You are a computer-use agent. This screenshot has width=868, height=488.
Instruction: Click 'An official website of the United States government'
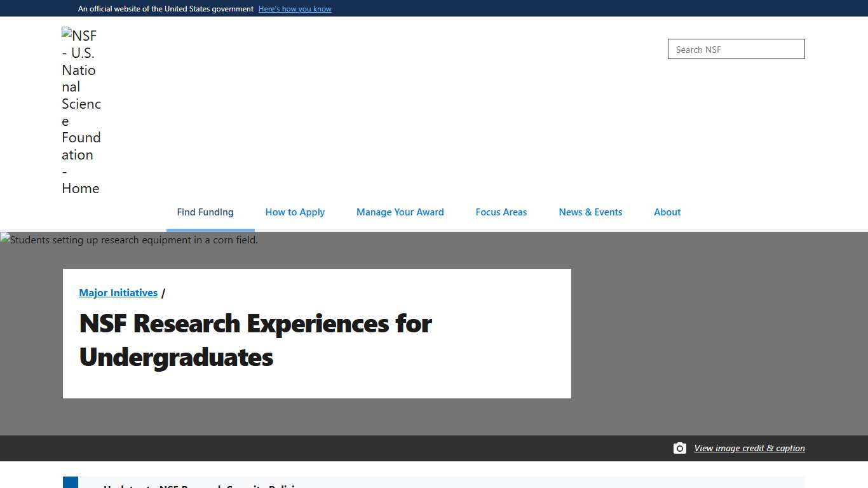(165, 8)
